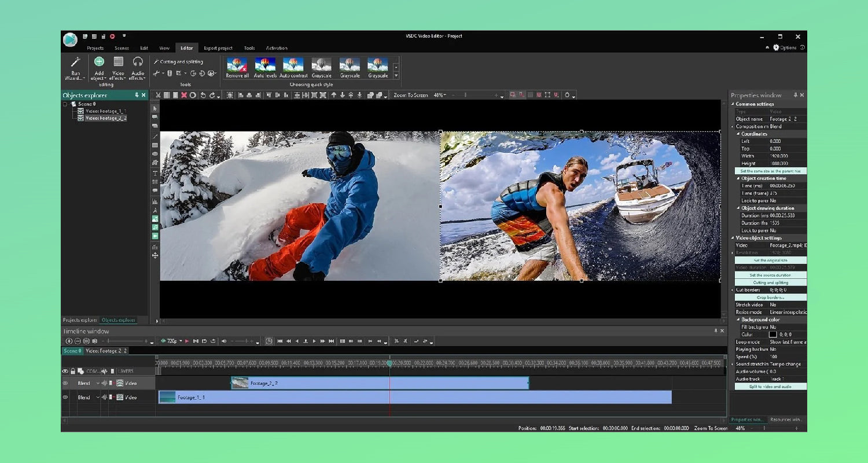The width and height of the screenshot is (868, 463).
Task: Open the Tools ribbon tab
Action: click(249, 48)
